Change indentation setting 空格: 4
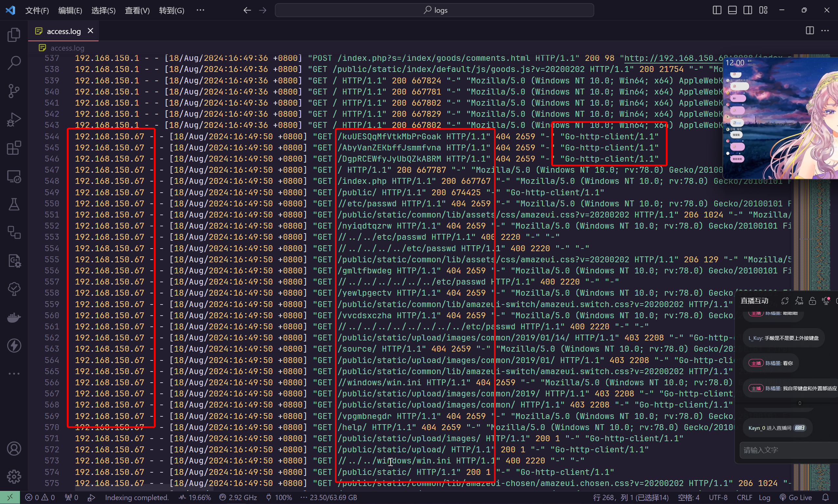The image size is (838, 504). pyautogui.click(x=688, y=497)
